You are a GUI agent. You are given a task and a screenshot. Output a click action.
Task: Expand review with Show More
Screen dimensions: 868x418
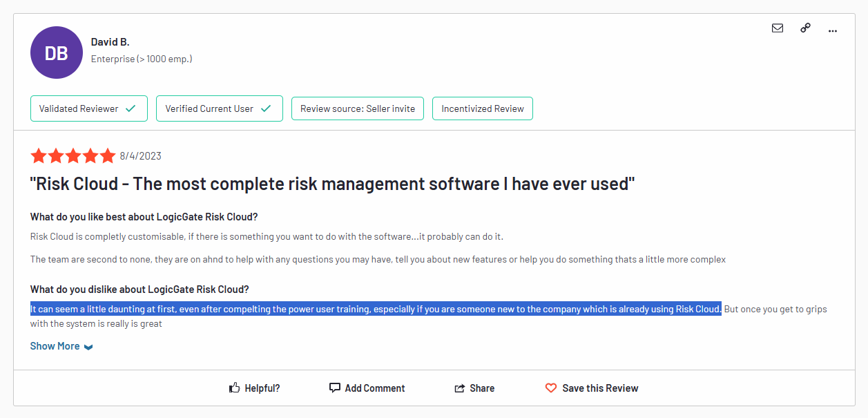pos(61,346)
